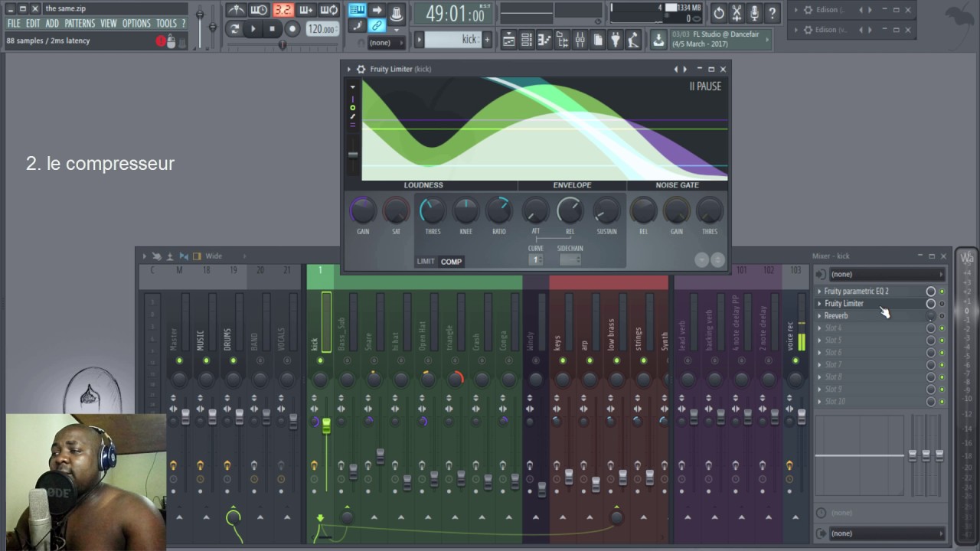
Task: Switch to the LIMIT tab
Action: pyautogui.click(x=426, y=262)
